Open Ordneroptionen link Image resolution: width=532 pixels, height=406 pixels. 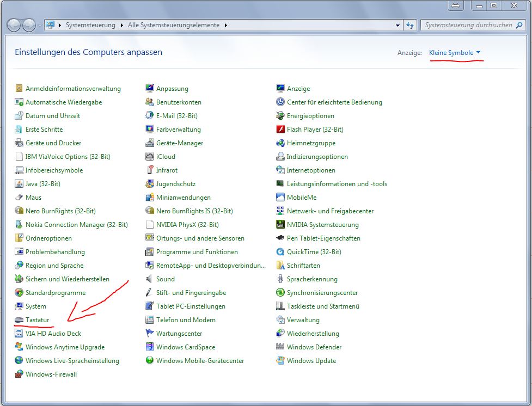point(49,238)
